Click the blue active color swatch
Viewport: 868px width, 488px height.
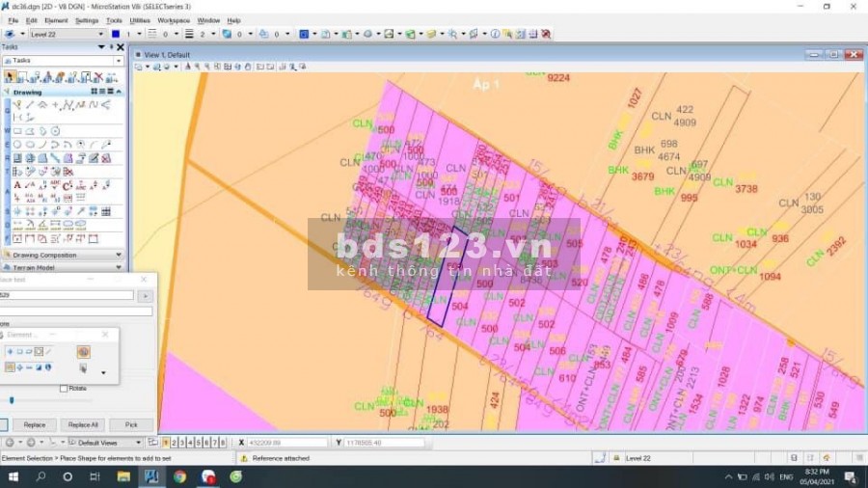[x=115, y=34]
